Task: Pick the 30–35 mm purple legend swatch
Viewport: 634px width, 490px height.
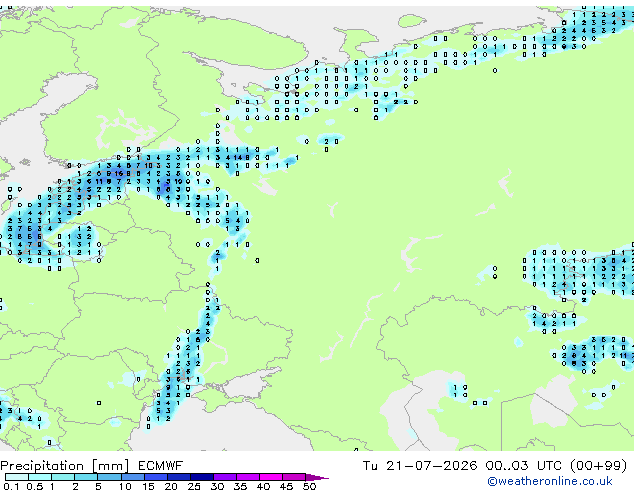Action: 225,477
